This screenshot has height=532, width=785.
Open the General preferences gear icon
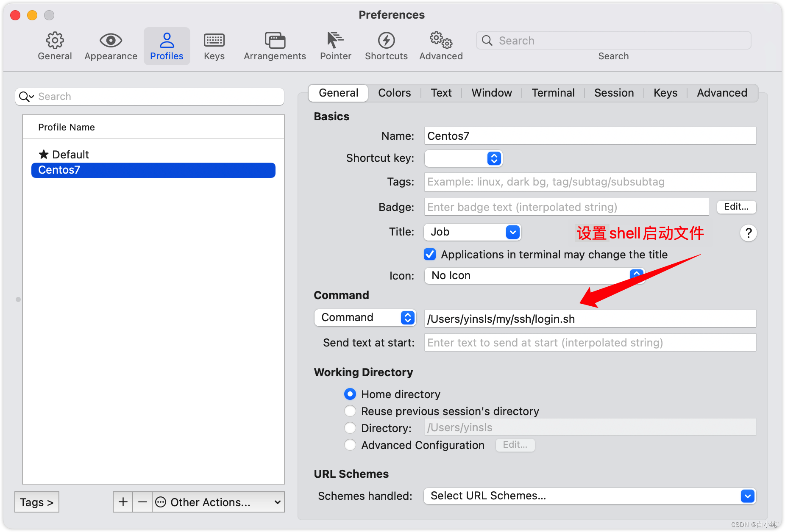point(55,41)
